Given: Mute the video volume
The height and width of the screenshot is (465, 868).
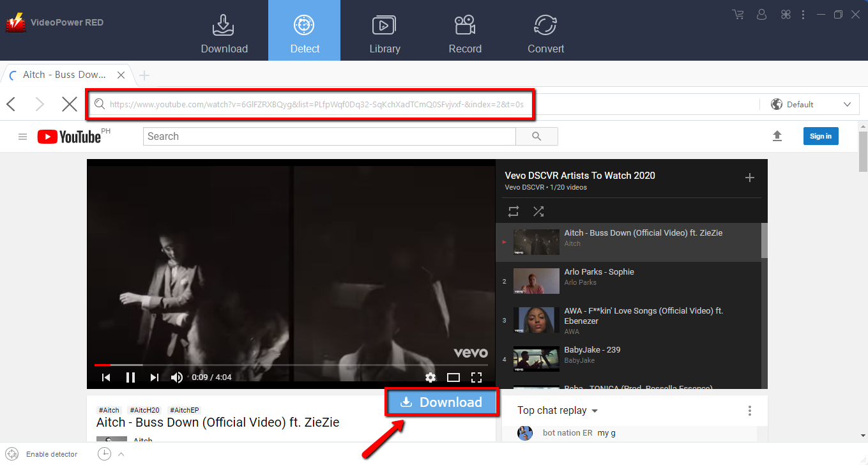Looking at the screenshot, I should (177, 377).
